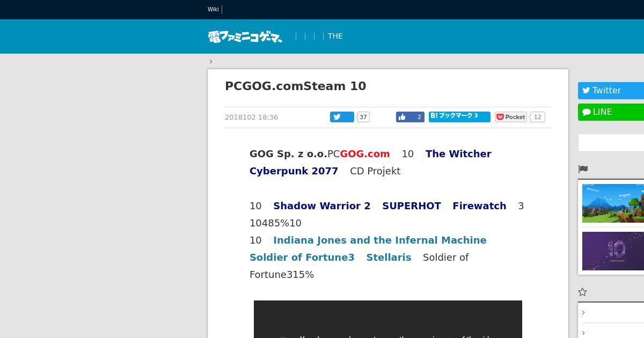Click the sidebar LINE share button
Viewport: 644px width, 338px height.
click(x=611, y=112)
